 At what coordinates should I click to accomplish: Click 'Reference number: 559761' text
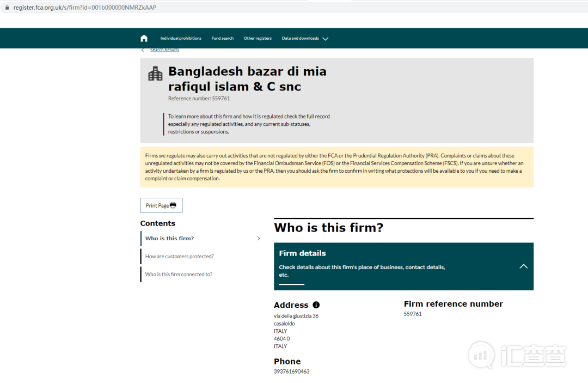point(199,99)
